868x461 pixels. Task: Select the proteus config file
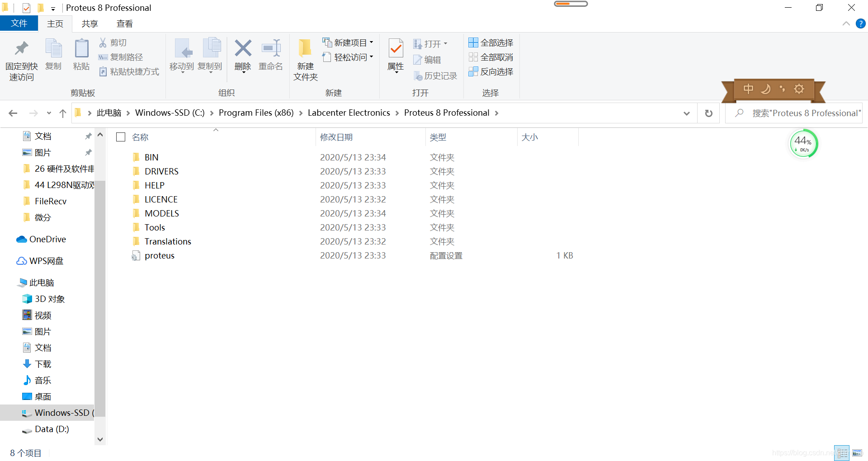[x=159, y=255]
